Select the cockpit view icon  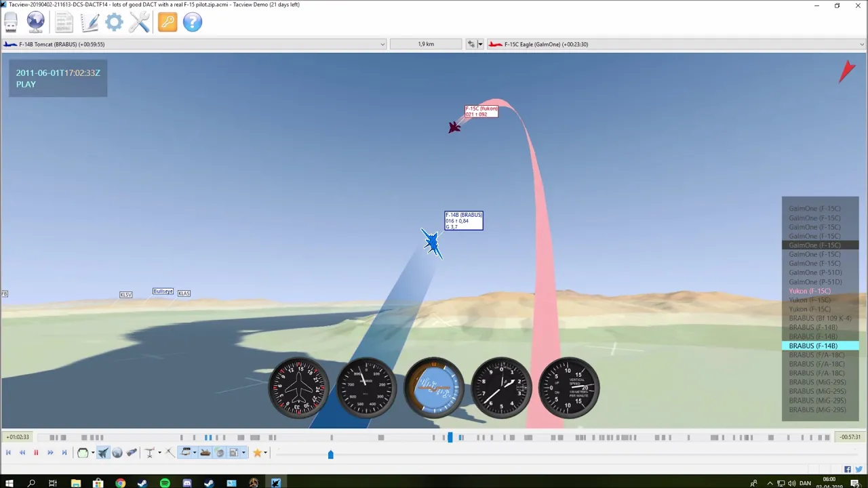[x=83, y=453]
